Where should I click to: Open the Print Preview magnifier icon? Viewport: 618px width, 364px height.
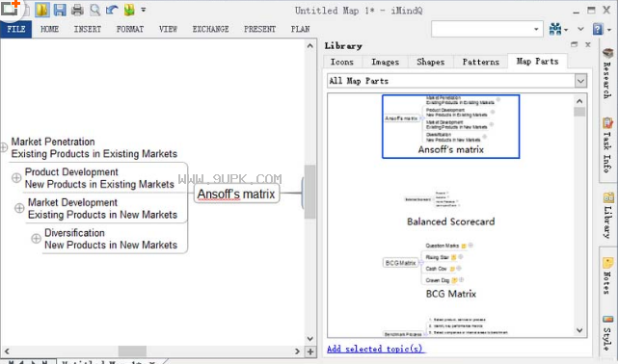point(94,10)
